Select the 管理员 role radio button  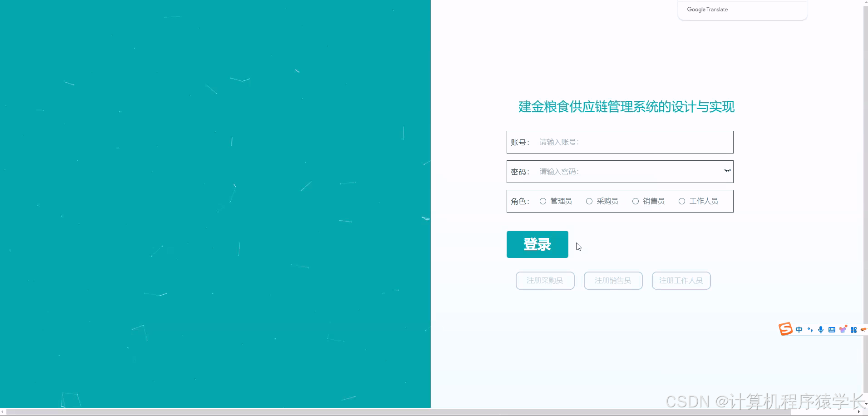pyautogui.click(x=543, y=201)
